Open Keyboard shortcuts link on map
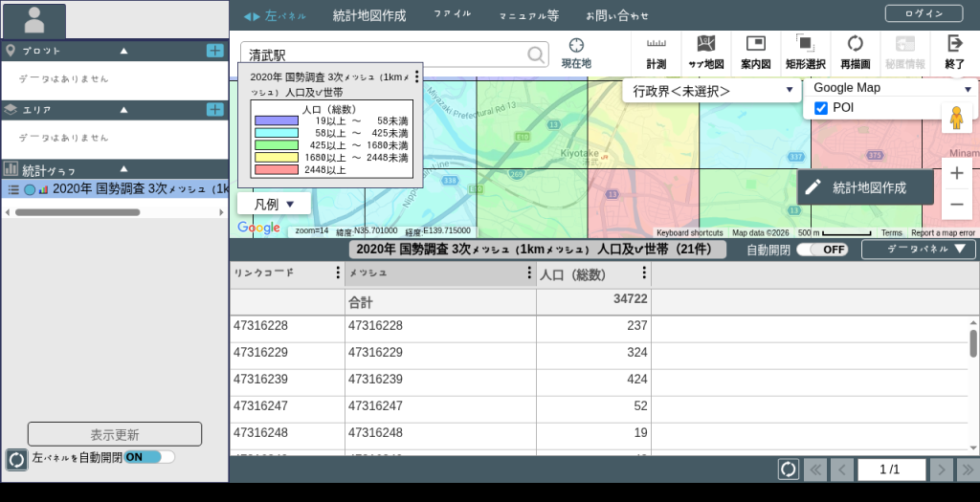This screenshot has height=502, width=980. pos(689,233)
